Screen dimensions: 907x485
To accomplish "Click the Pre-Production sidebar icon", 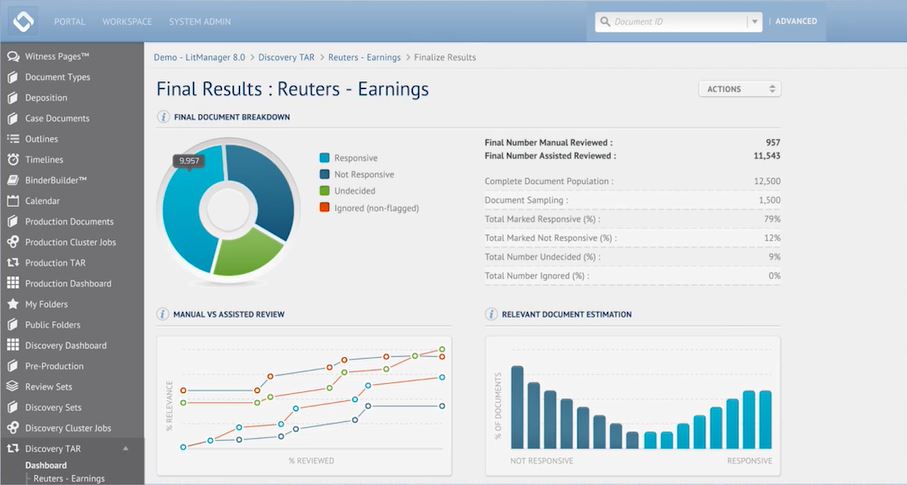I will [13, 366].
